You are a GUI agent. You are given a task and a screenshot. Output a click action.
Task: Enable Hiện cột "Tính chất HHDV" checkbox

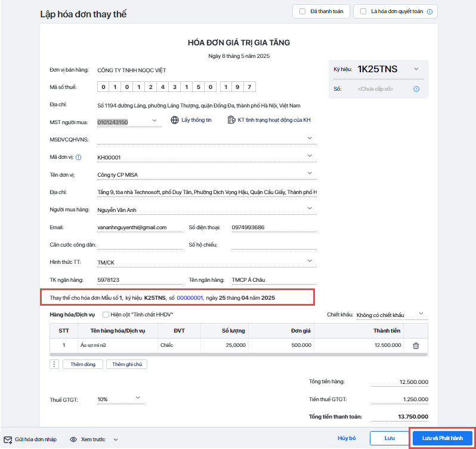point(106,315)
